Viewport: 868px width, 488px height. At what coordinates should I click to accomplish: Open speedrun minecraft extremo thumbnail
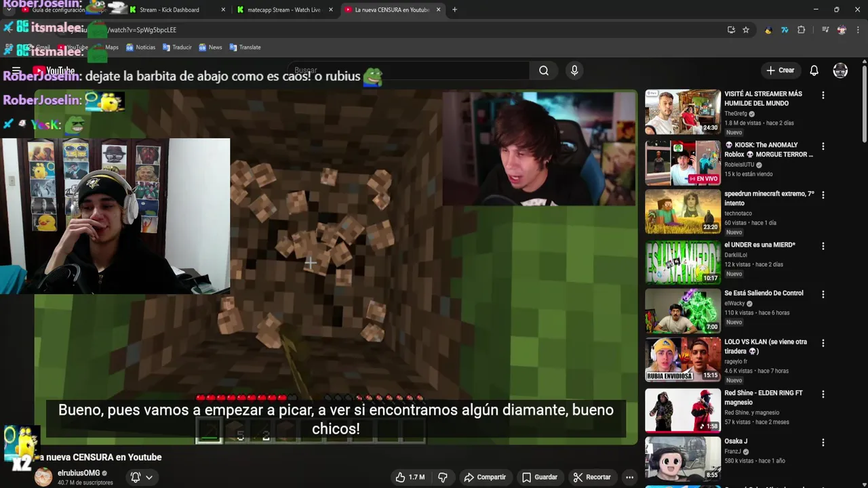pyautogui.click(x=682, y=211)
